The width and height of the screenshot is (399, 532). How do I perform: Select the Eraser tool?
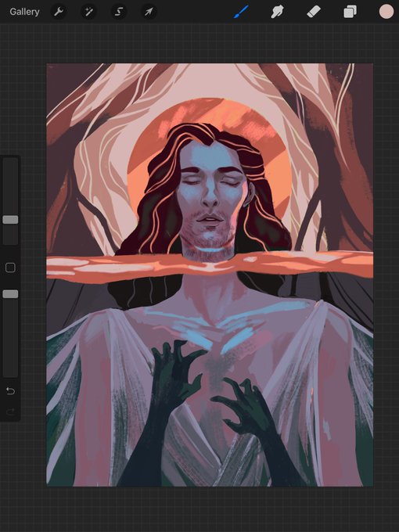tap(314, 13)
